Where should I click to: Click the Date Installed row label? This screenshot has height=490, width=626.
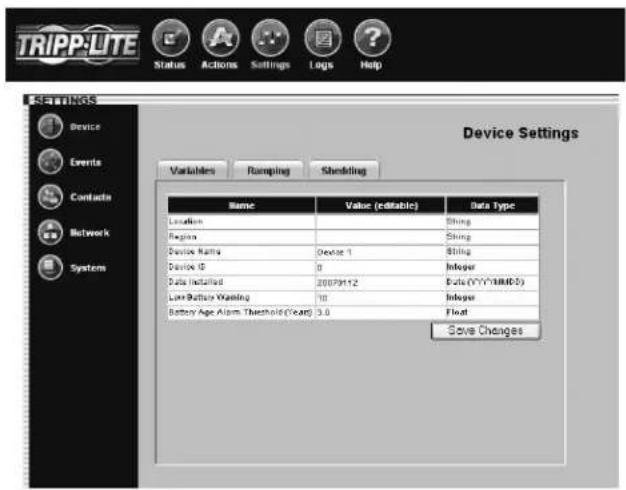pyautogui.click(x=196, y=282)
